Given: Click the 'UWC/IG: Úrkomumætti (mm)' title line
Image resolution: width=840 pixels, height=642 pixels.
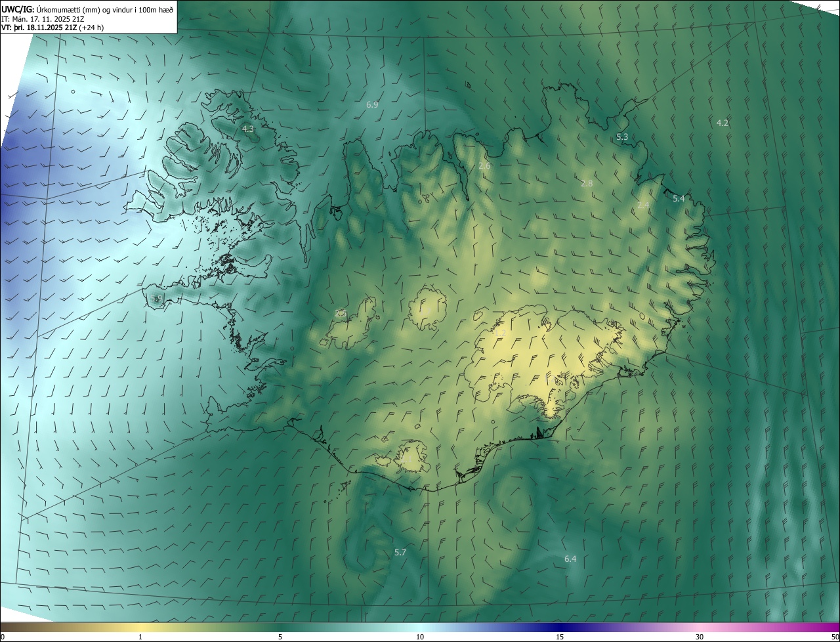Looking at the screenshot, I should (x=87, y=9).
